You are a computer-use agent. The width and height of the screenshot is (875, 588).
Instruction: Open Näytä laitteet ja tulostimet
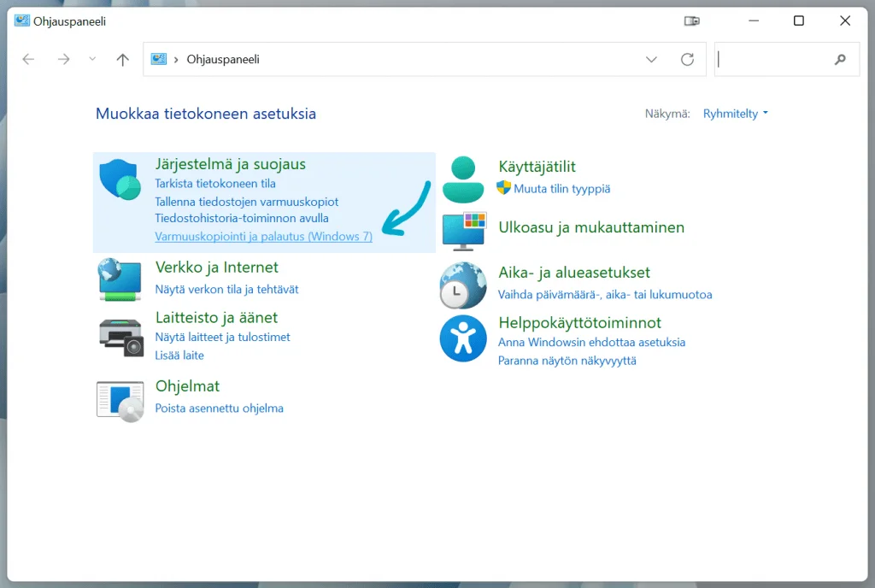pos(223,337)
